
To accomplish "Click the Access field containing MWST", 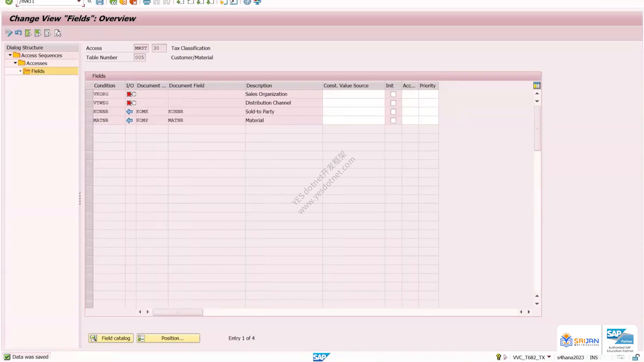I will coord(141,48).
